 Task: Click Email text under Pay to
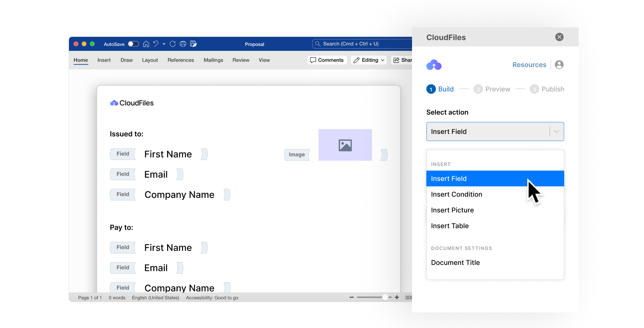[x=156, y=268]
